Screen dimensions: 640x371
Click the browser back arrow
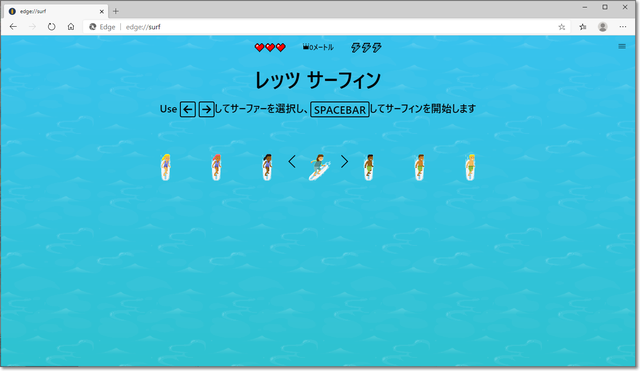(13, 27)
